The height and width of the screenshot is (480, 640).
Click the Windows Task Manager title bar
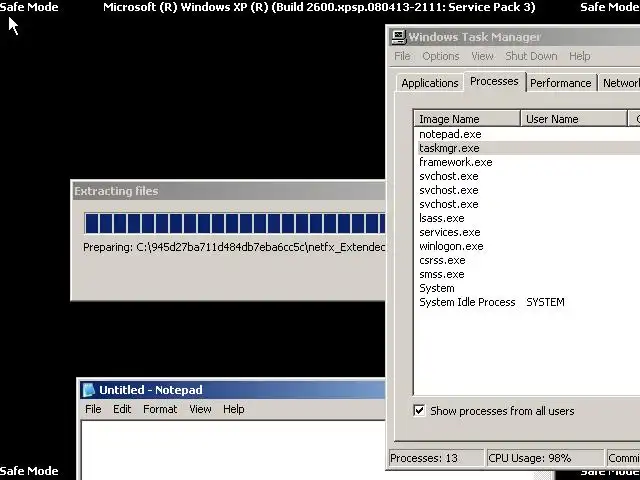click(x=514, y=37)
